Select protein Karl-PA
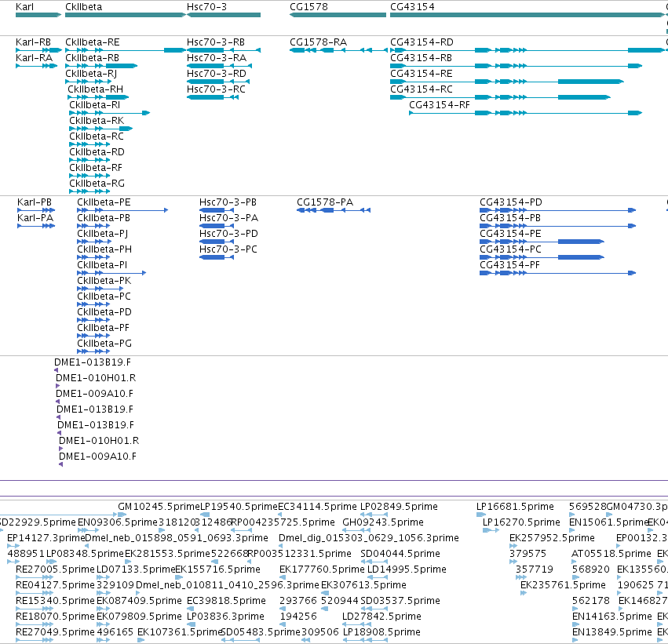Image resolution: width=668 pixels, height=644 pixels. [35, 218]
